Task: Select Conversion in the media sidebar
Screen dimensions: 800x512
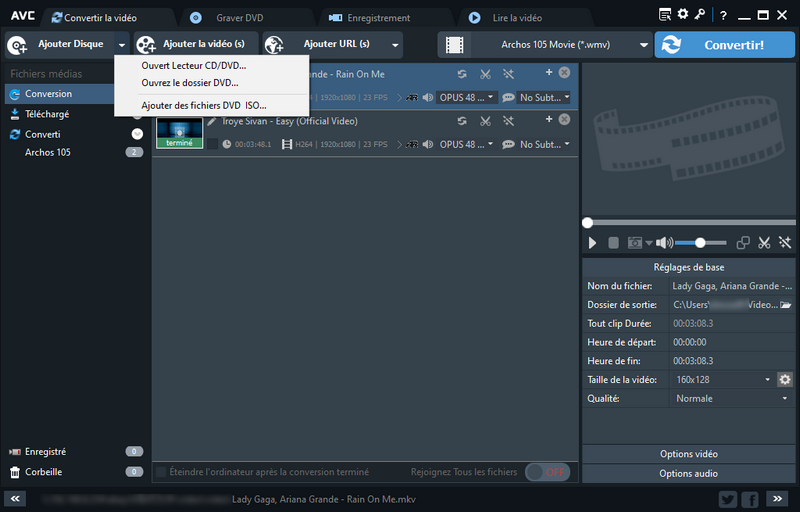Action: (59, 94)
